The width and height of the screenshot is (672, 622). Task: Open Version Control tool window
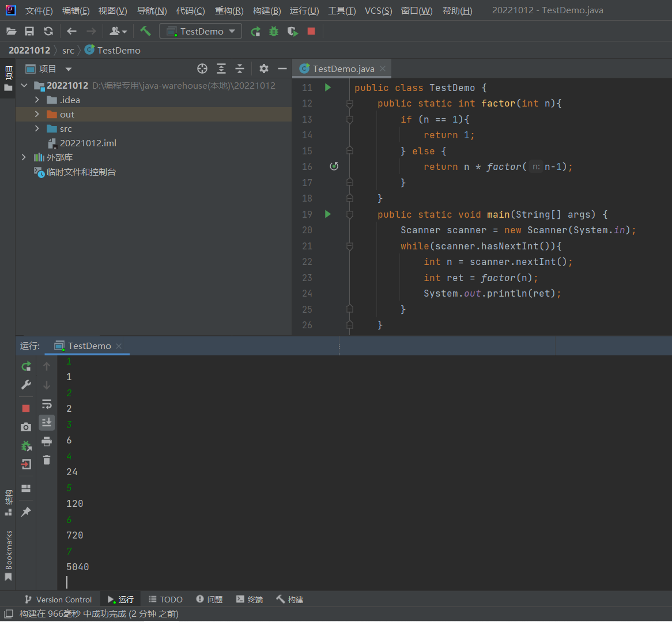(58, 600)
